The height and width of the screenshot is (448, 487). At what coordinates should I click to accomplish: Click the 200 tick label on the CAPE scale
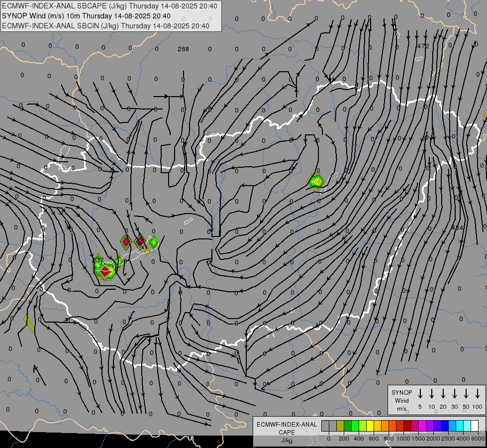click(x=344, y=439)
